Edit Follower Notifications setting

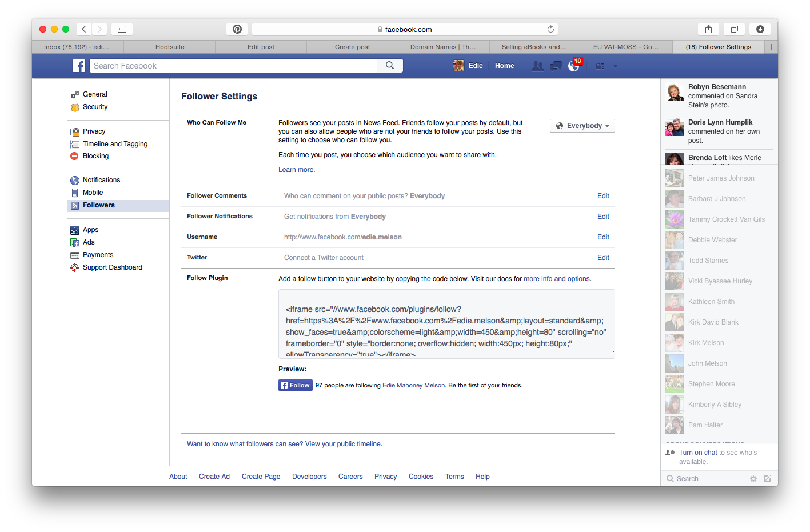coord(603,217)
